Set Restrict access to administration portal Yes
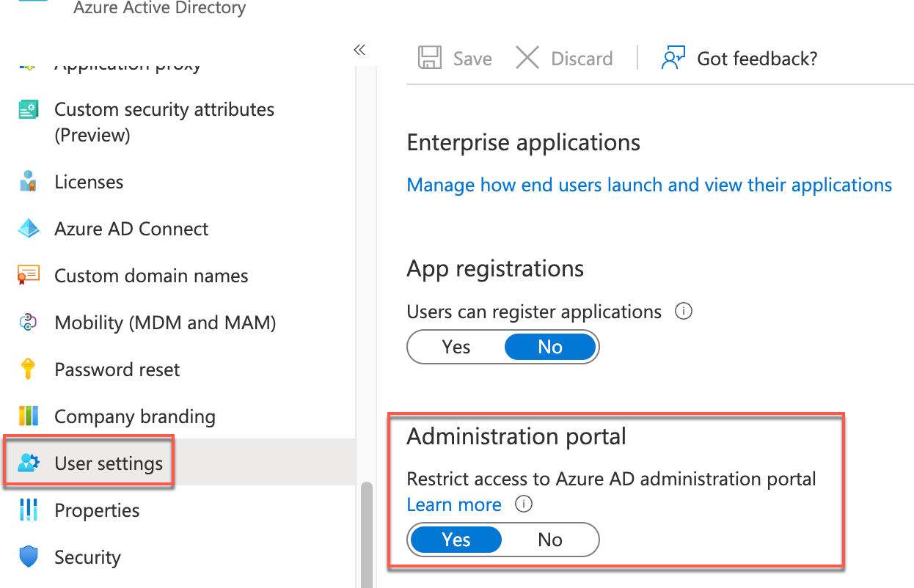This screenshot has height=588, width=914. coord(456,540)
